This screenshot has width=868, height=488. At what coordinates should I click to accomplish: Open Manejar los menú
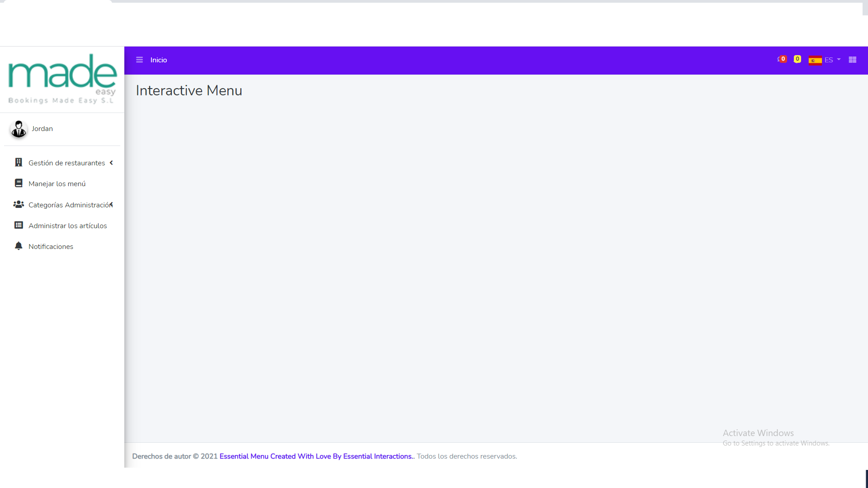(x=62, y=183)
